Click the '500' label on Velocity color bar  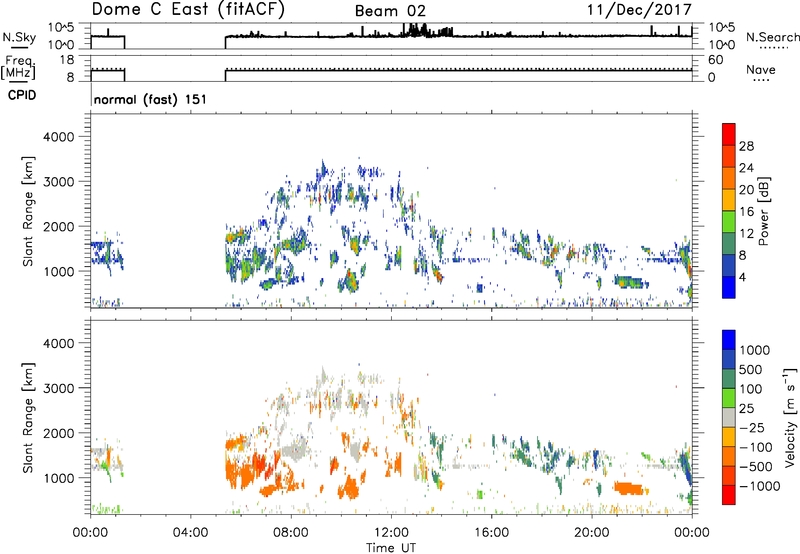pos(750,369)
